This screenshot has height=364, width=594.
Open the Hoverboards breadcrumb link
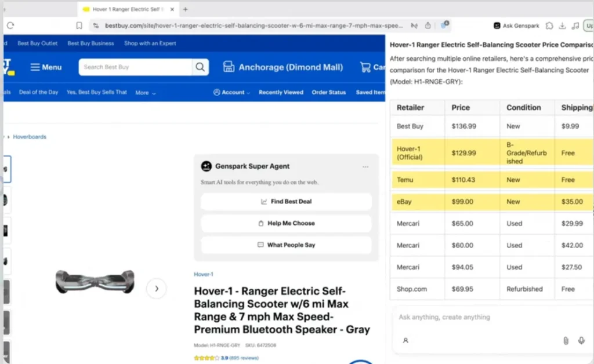click(x=30, y=137)
